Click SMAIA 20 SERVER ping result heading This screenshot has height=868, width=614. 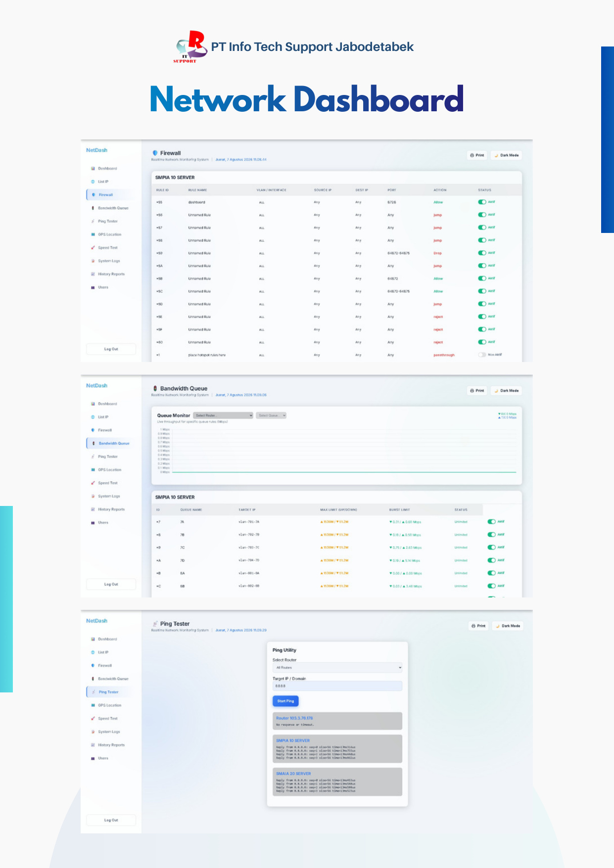click(x=293, y=774)
